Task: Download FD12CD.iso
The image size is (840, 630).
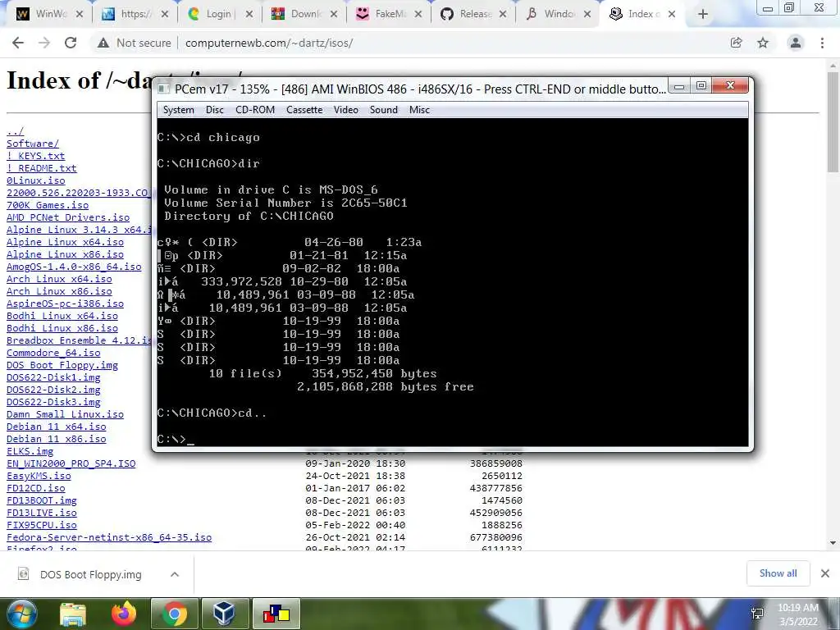Action: pyautogui.click(x=35, y=488)
